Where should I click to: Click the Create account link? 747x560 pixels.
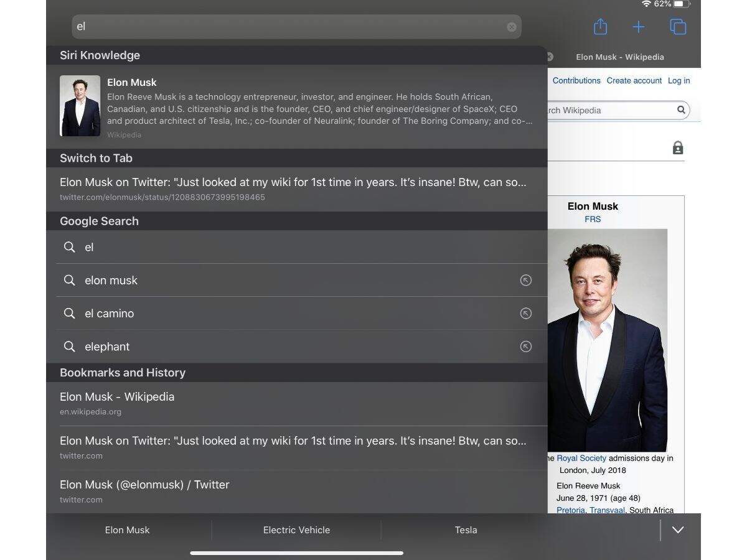pyautogui.click(x=634, y=80)
